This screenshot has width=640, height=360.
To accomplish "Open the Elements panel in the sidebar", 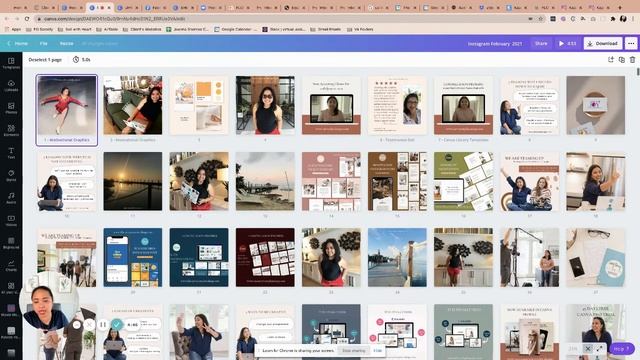I will (11, 131).
